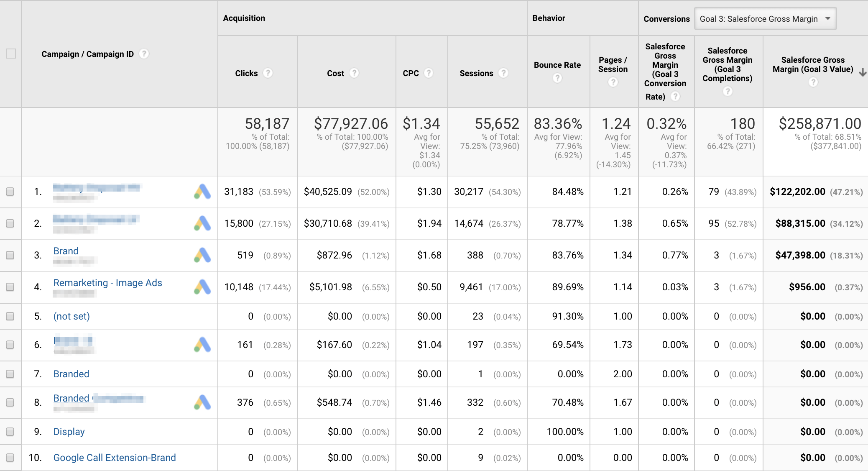Toggle the select-all header checkbox

pyautogui.click(x=11, y=54)
